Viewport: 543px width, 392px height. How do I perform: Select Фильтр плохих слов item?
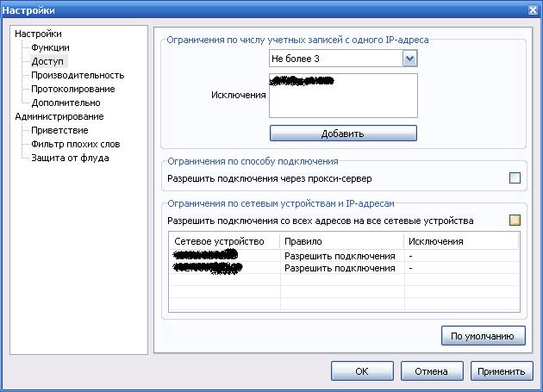[76, 144]
